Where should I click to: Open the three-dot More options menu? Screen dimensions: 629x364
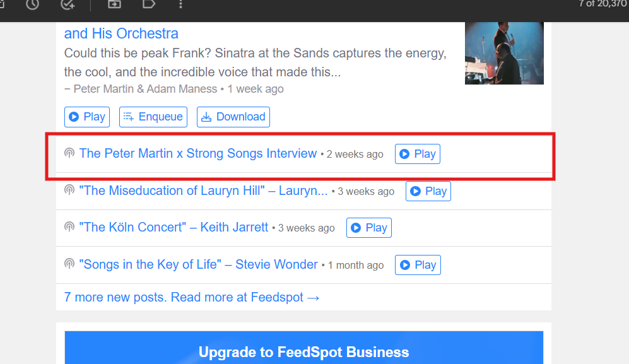tap(181, 4)
